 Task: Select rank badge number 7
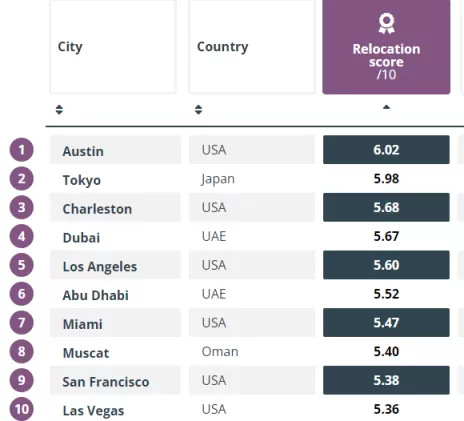(x=22, y=323)
